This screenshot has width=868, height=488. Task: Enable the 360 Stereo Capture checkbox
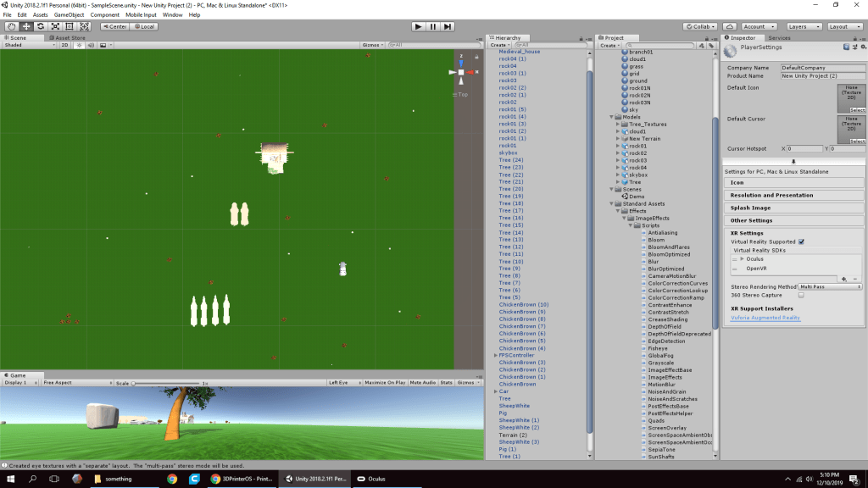801,295
